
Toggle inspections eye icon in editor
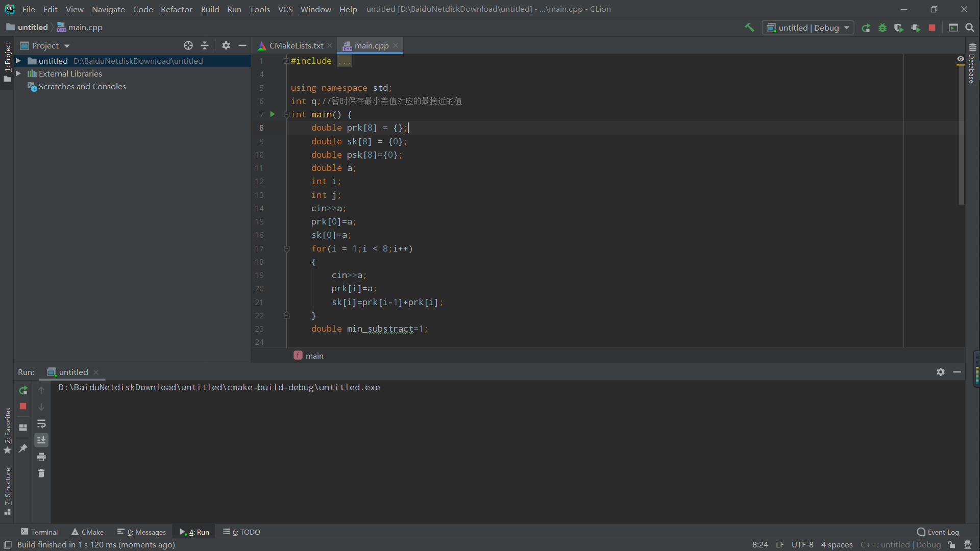pos(961,59)
